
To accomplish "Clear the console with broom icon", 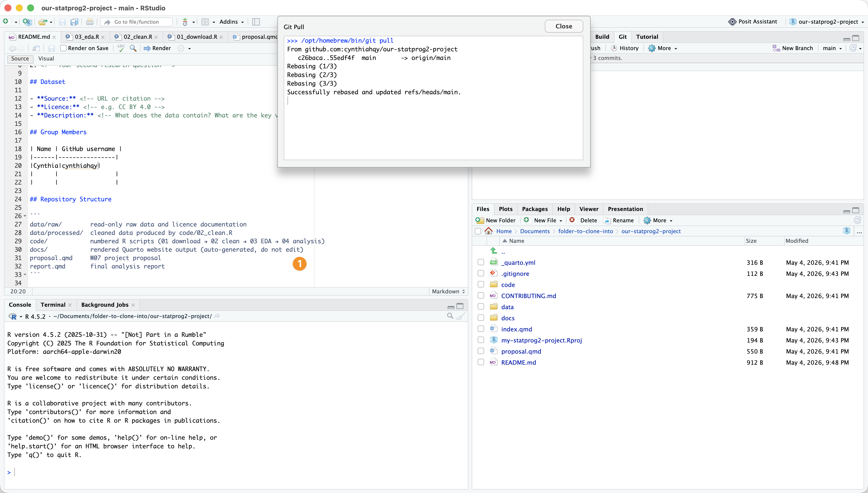I will [460, 316].
